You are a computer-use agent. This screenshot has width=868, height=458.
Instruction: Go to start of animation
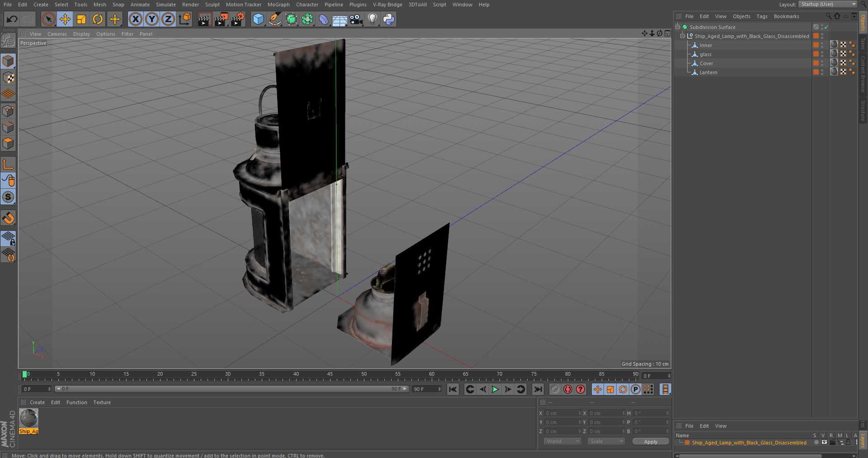[453, 389]
